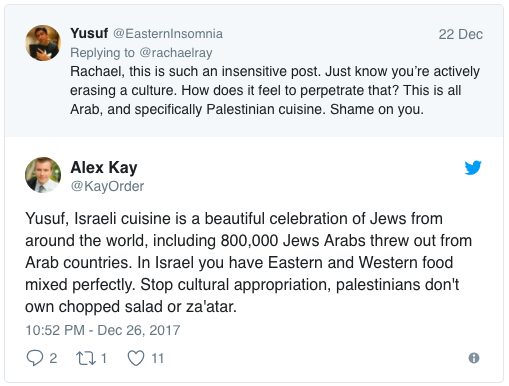Click Alex Kay's tweet body text
The width and height of the screenshot is (509, 386).
(x=248, y=263)
